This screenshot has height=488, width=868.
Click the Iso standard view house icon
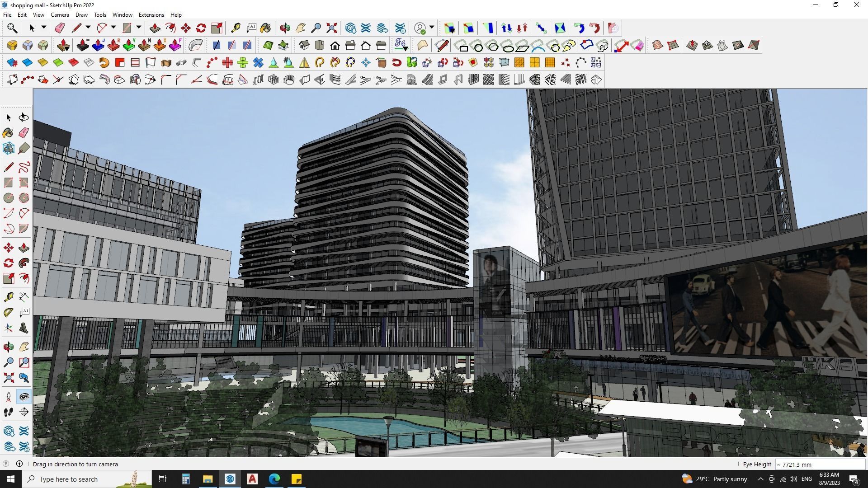304,45
